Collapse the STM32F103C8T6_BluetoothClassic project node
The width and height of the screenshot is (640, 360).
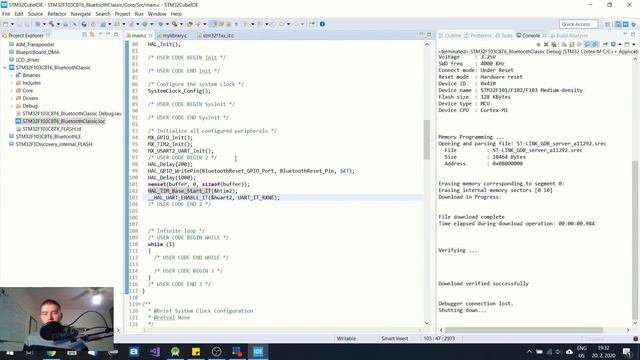click(5, 68)
